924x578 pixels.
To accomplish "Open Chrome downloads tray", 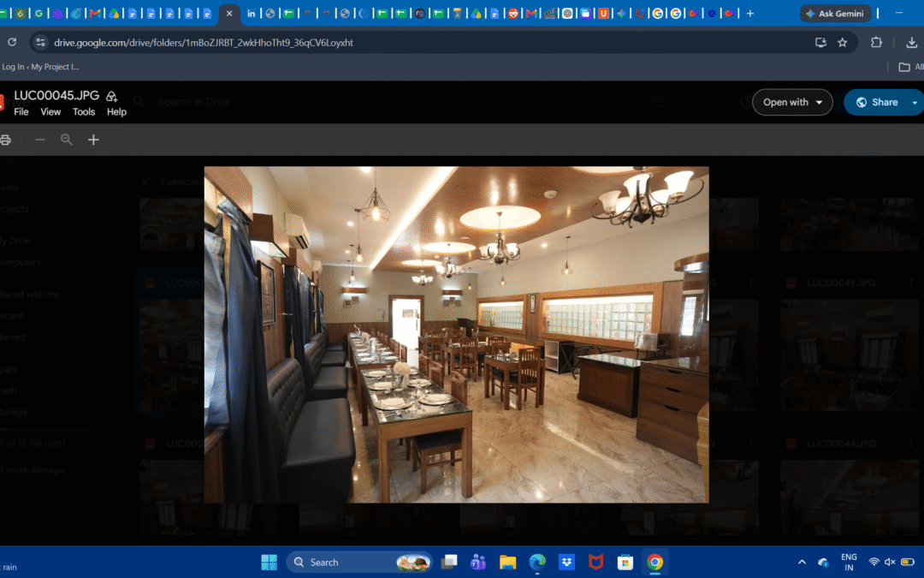I will click(911, 43).
